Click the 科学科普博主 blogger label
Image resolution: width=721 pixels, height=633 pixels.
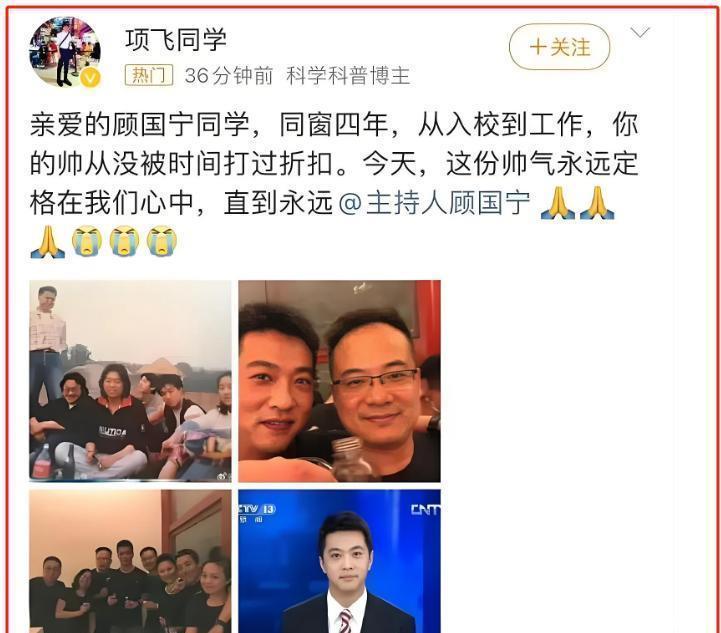click(348, 76)
